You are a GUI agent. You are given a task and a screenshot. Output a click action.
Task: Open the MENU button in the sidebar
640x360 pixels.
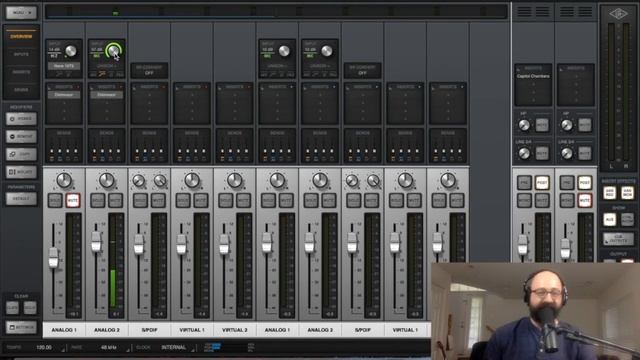coord(21,13)
